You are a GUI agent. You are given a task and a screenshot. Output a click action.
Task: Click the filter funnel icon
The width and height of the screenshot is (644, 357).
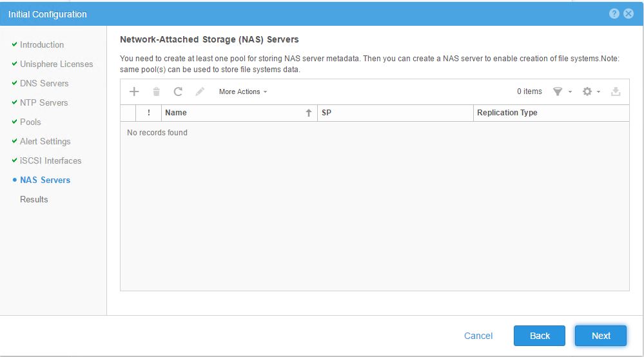[x=558, y=92]
